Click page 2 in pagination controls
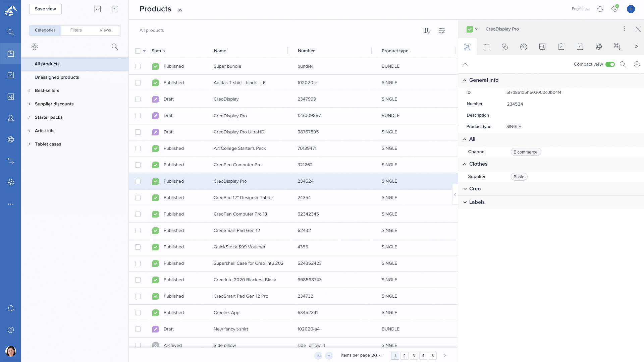The image size is (644, 362). click(x=404, y=355)
